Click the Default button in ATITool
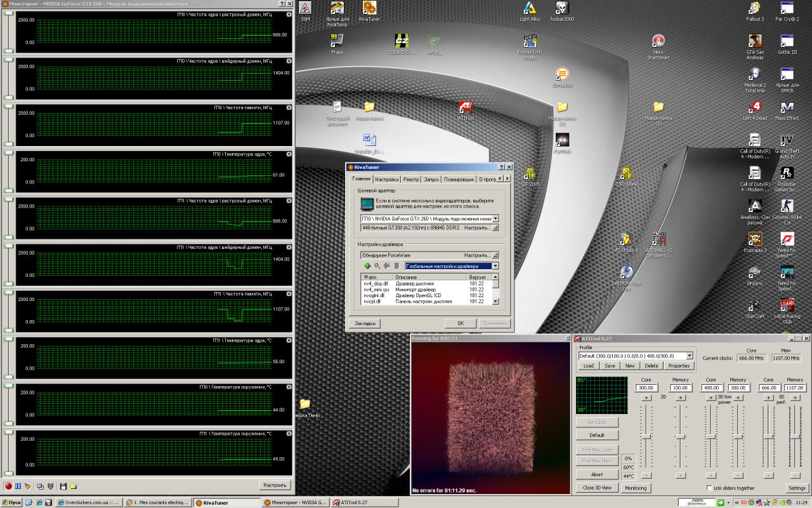This screenshot has width=812, height=508. point(597,435)
